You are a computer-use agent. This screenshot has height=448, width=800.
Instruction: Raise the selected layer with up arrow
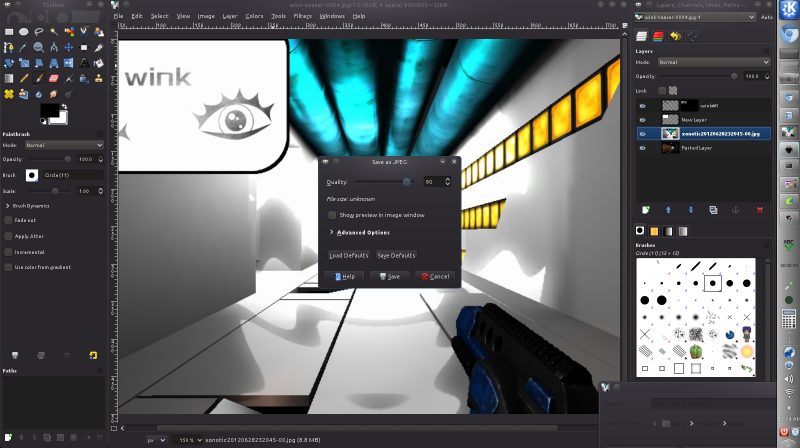(x=668, y=210)
